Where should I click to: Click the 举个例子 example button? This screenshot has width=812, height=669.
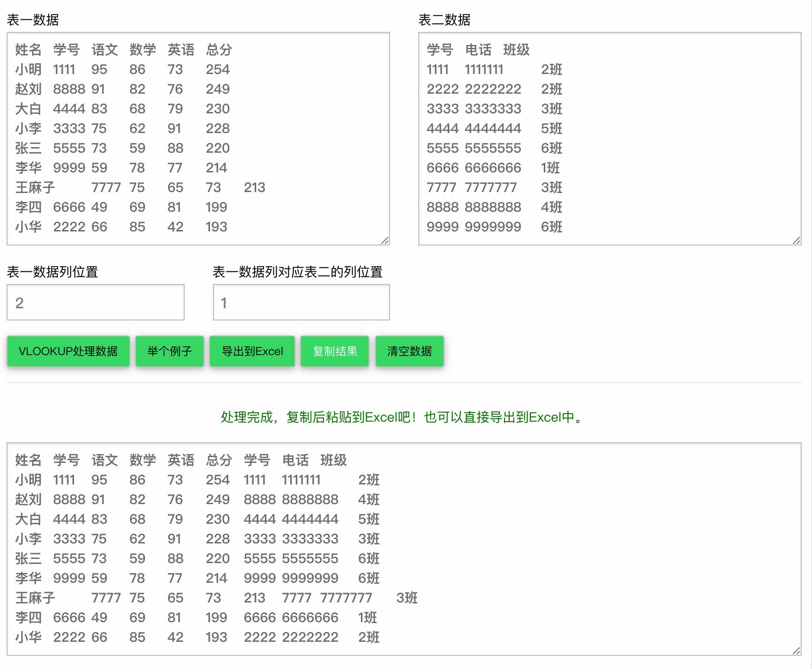coord(169,351)
